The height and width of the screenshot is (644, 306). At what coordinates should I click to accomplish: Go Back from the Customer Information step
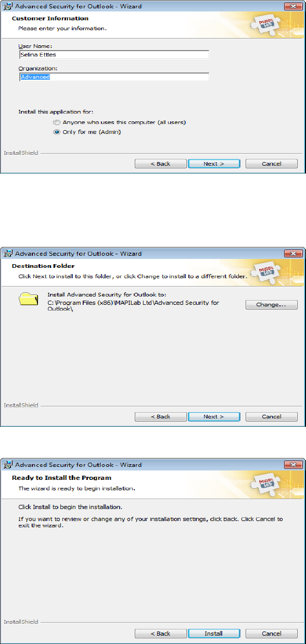[161, 164]
